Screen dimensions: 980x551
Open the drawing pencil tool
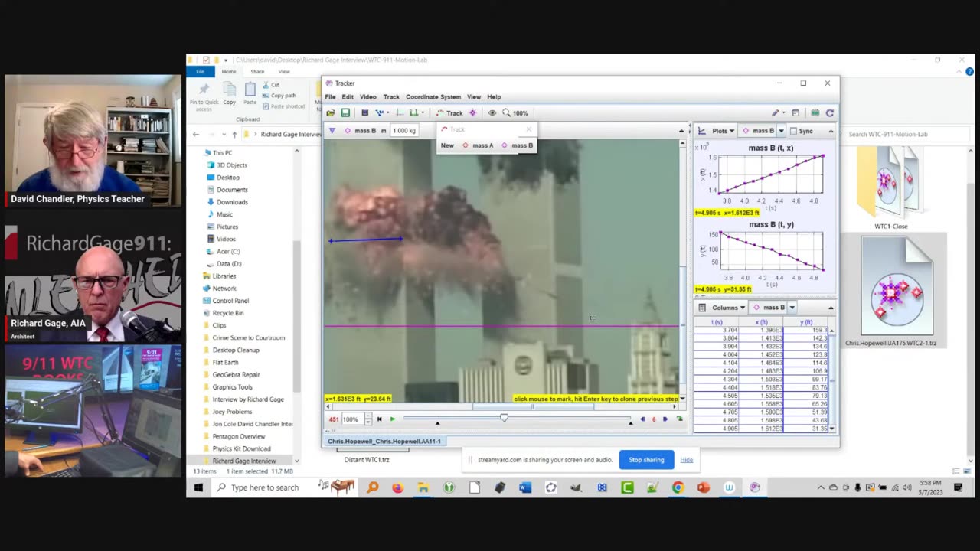pos(776,112)
